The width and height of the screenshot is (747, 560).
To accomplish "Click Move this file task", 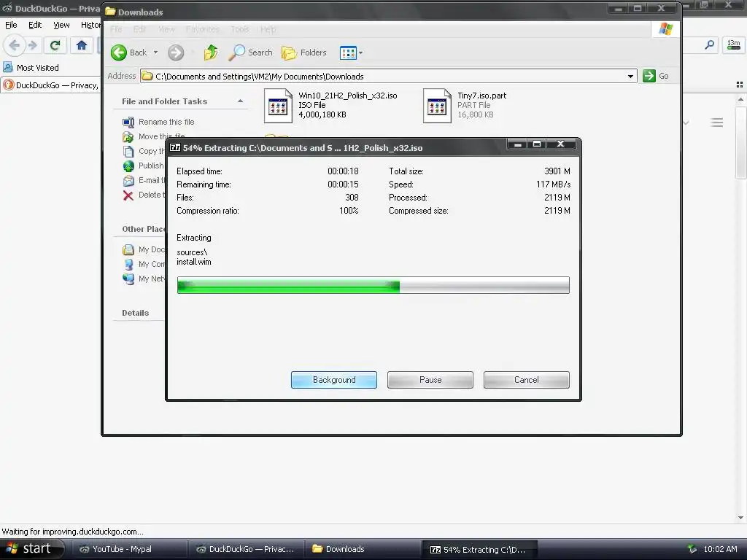I will [x=161, y=136].
